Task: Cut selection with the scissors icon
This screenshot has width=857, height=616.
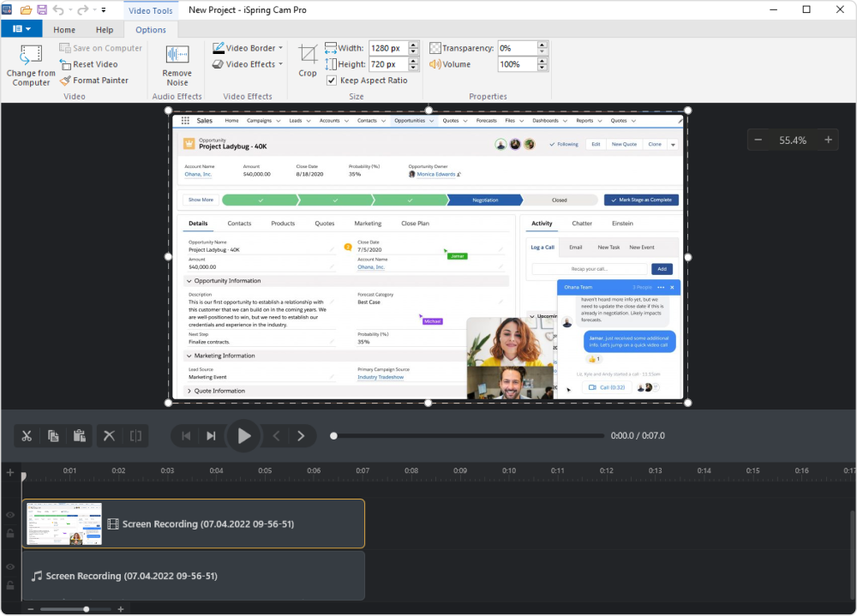Action: coord(27,435)
